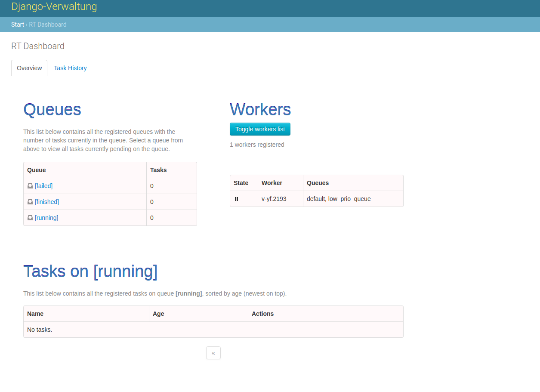Click the task count for [failed] queue
This screenshot has height=392, width=540.
click(152, 186)
